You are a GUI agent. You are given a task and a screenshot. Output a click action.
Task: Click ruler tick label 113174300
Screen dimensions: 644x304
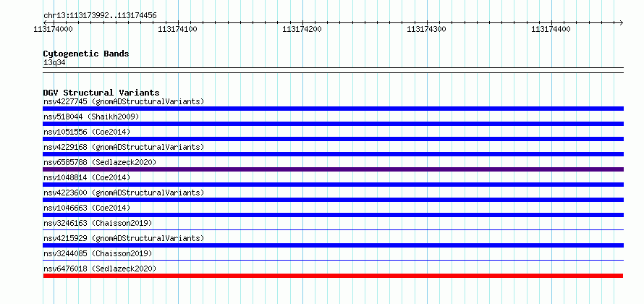pyautogui.click(x=426, y=29)
